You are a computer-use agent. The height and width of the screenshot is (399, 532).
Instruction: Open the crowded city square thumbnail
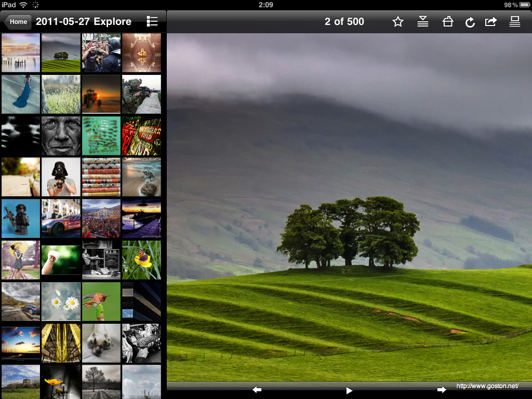(x=101, y=219)
